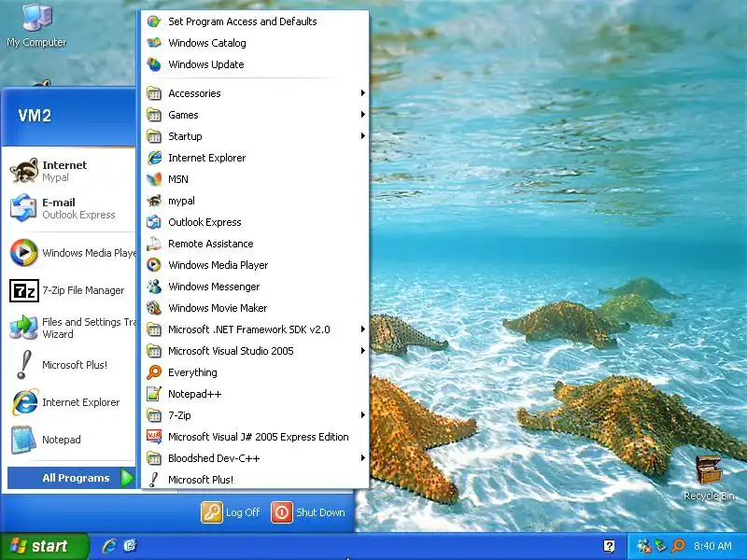This screenshot has height=560, width=747.
Task: Click the Log Off button
Action: point(231,512)
